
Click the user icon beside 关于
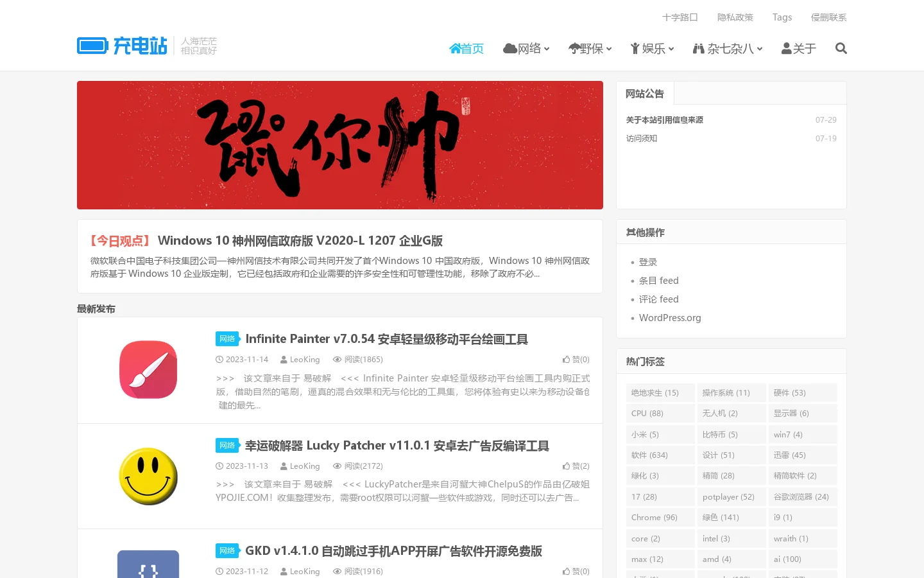tap(787, 48)
